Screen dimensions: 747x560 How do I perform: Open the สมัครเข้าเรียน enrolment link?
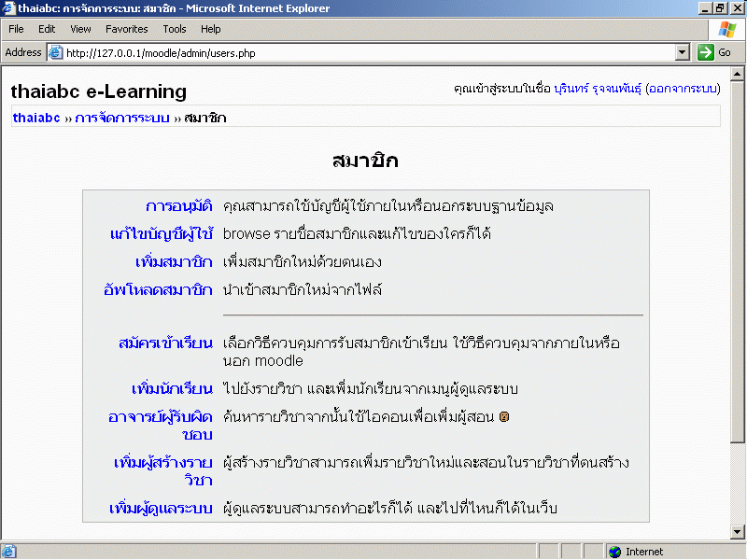pyautogui.click(x=165, y=343)
